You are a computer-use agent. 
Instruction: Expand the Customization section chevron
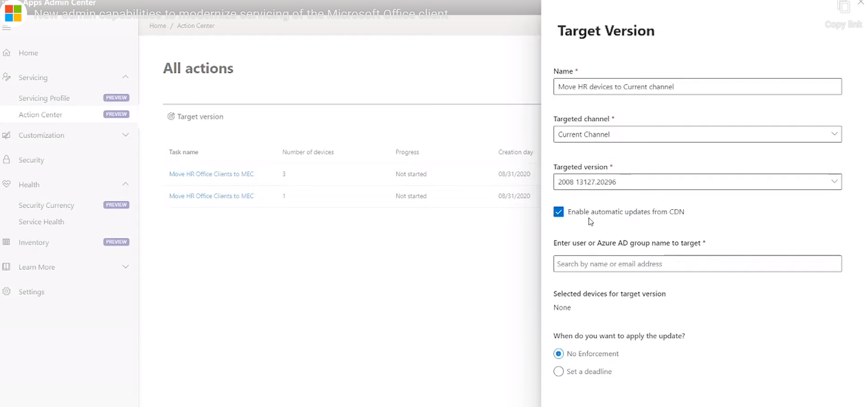(125, 135)
